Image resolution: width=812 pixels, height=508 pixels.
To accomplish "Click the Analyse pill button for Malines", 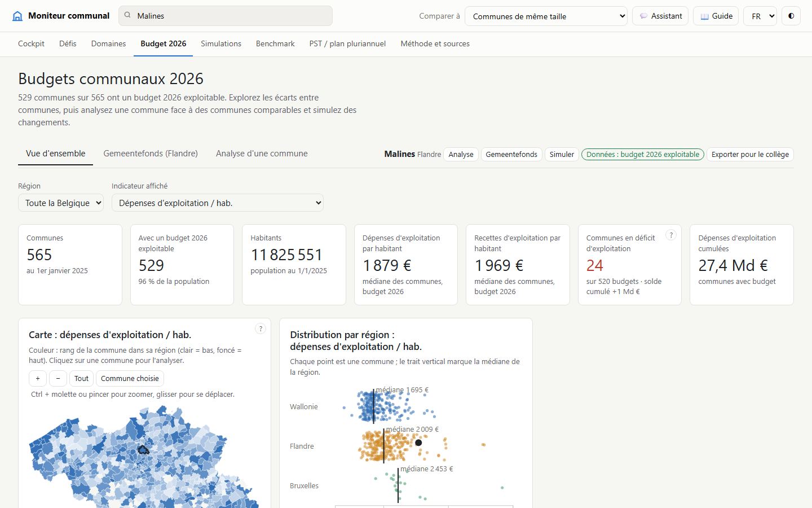I will [x=461, y=154].
